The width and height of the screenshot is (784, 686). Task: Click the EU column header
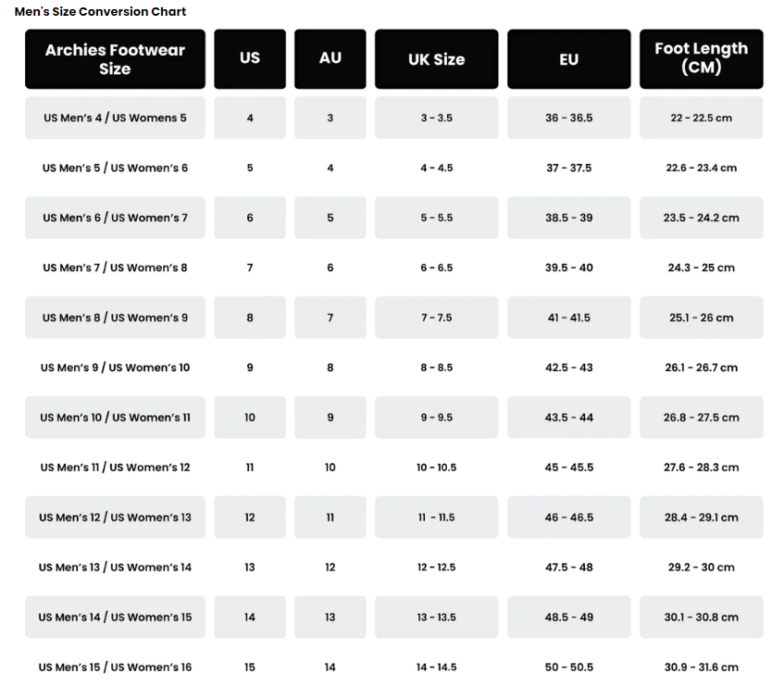point(568,59)
